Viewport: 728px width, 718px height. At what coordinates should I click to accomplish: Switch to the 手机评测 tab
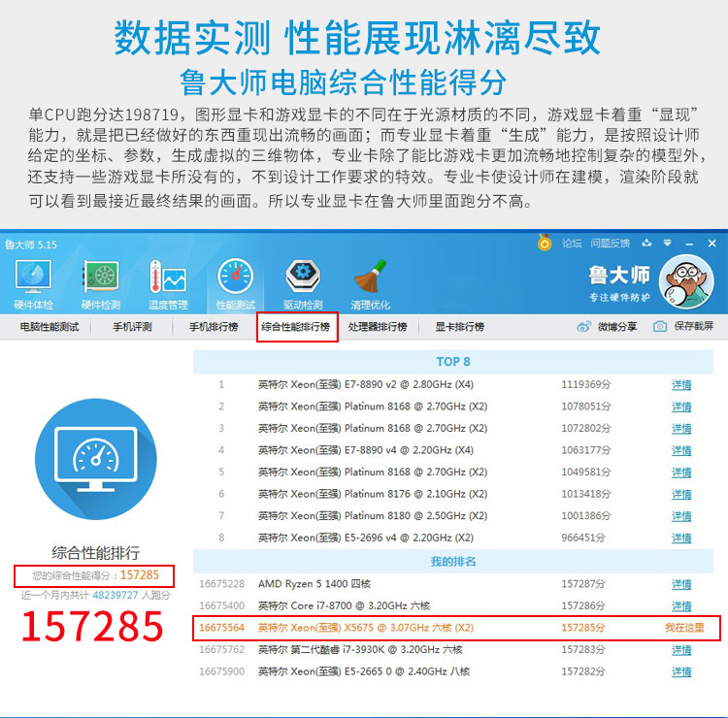click(132, 327)
